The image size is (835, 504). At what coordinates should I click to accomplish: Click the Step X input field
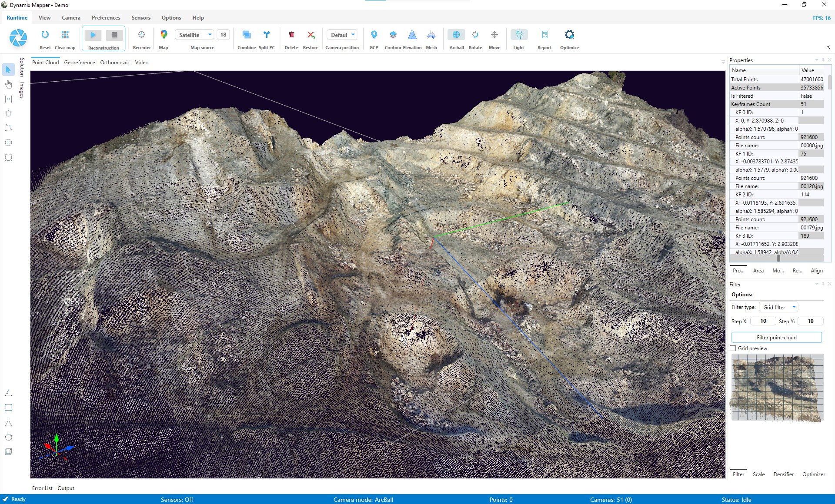763,321
